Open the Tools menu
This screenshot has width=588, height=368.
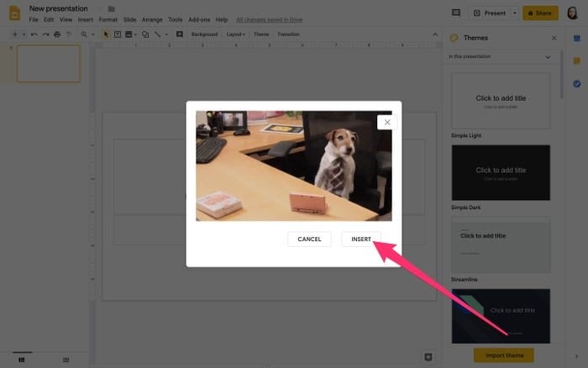click(175, 19)
